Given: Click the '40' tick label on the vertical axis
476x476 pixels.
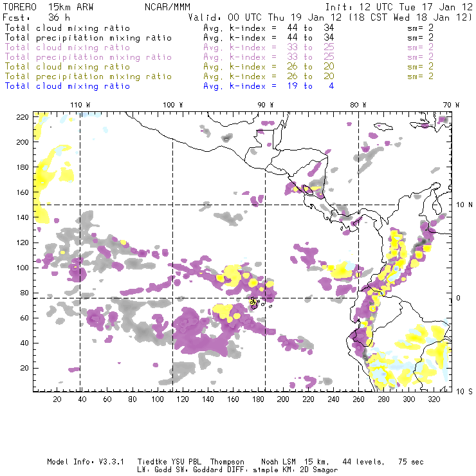Looking at the screenshot, I should (24, 343).
